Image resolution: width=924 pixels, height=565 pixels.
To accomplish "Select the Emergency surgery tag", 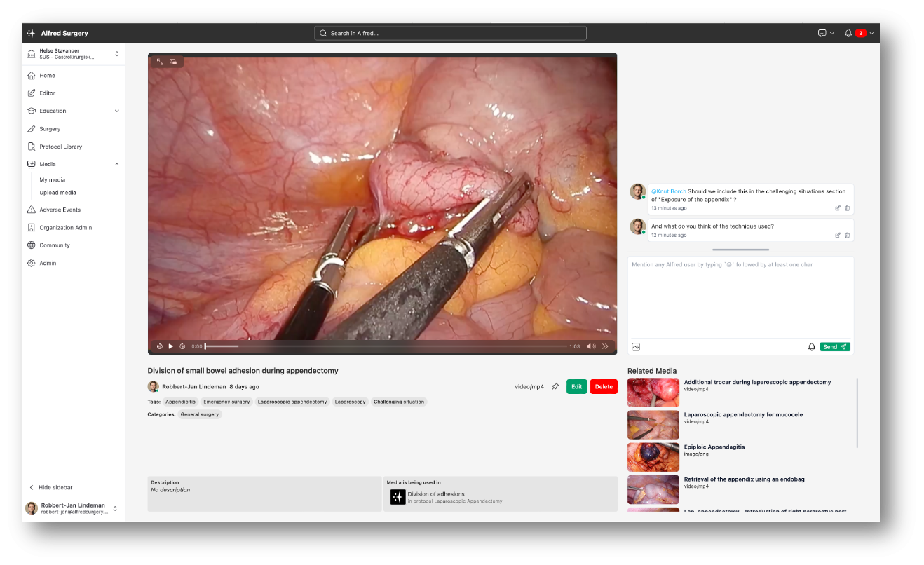I will [x=226, y=402].
